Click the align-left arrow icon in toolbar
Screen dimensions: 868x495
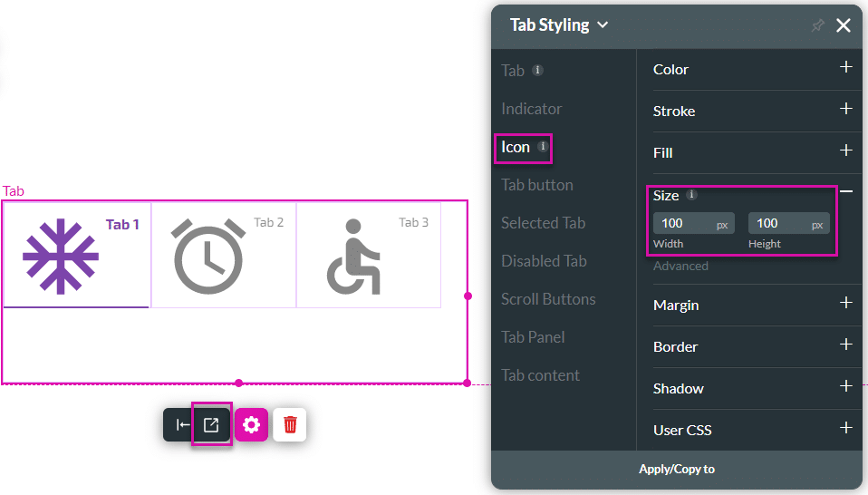tap(182, 424)
